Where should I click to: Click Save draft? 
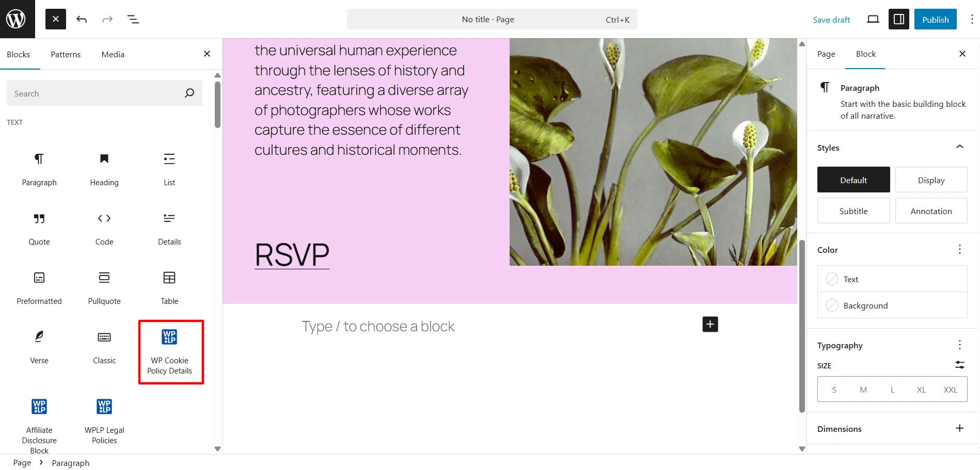coord(831,20)
